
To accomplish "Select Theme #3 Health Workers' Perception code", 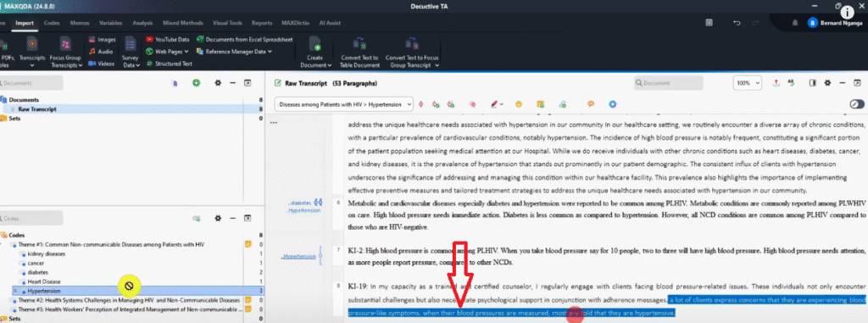I will (130, 309).
